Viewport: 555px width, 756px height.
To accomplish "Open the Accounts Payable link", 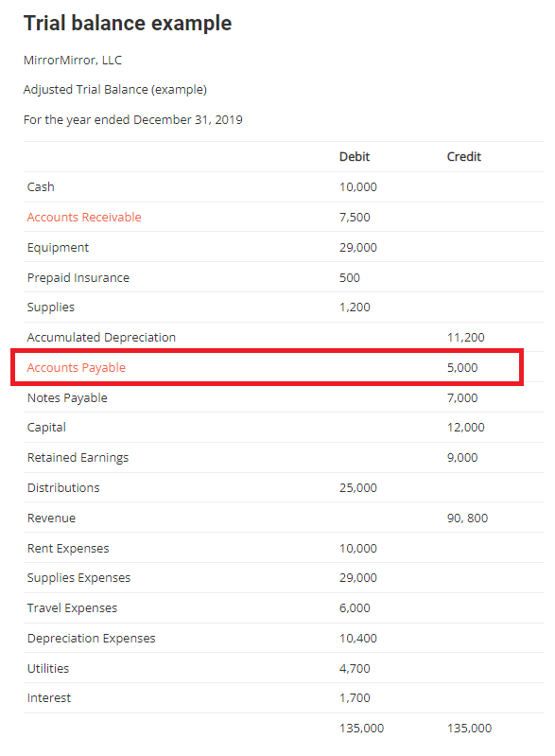I will [x=77, y=368].
